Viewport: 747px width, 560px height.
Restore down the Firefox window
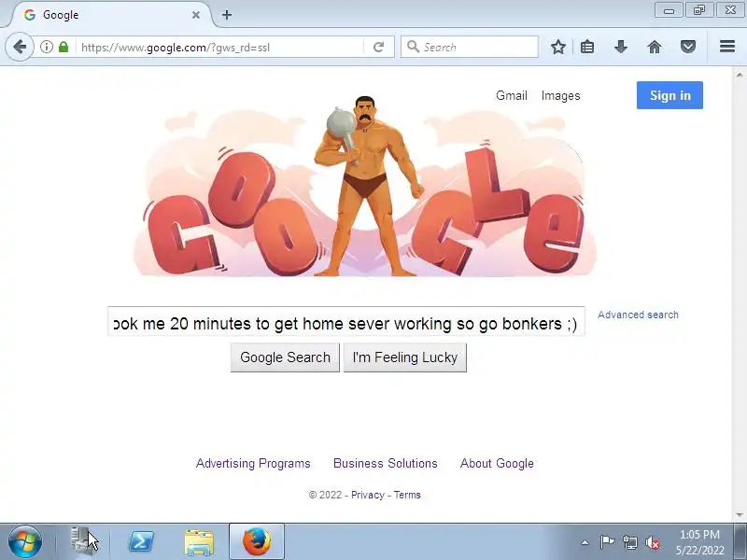click(x=699, y=10)
